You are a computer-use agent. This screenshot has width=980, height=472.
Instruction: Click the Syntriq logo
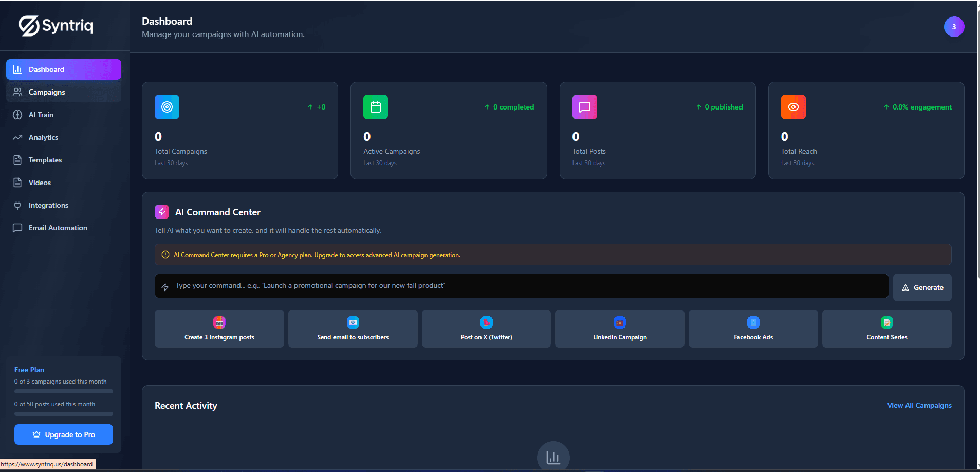(x=55, y=26)
